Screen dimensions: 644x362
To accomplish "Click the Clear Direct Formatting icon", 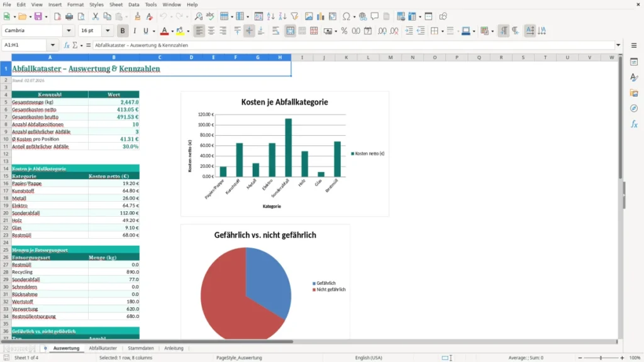I will [x=150, y=16].
